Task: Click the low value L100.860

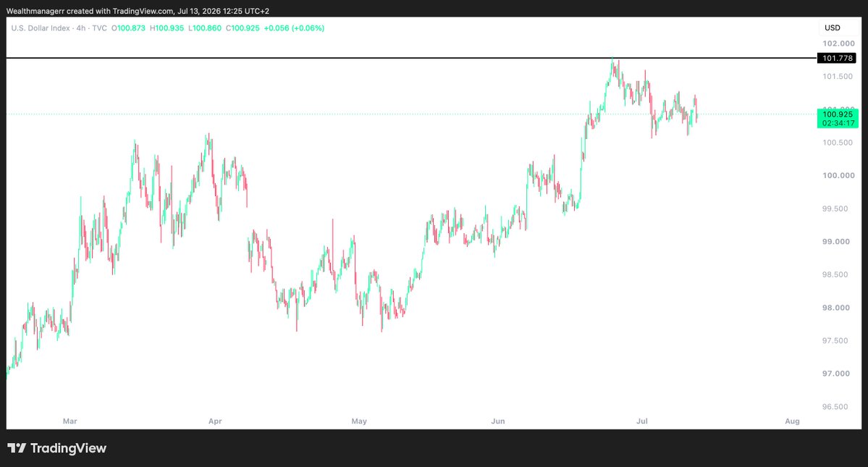Action: pos(205,28)
